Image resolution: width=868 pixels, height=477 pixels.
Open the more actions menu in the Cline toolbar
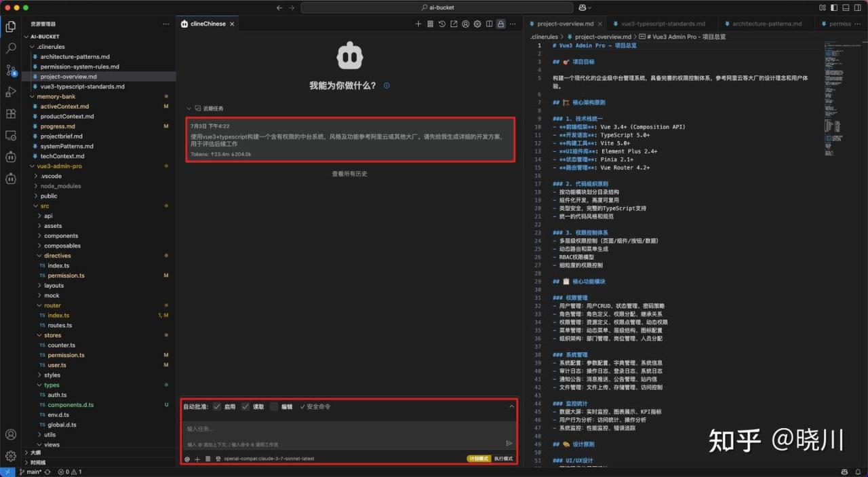point(513,24)
